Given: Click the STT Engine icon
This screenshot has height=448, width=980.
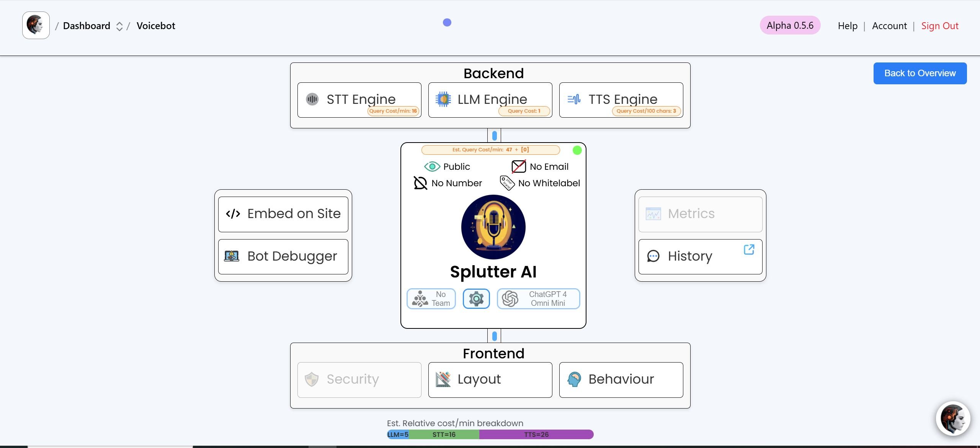Looking at the screenshot, I should (x=312, y=99).
